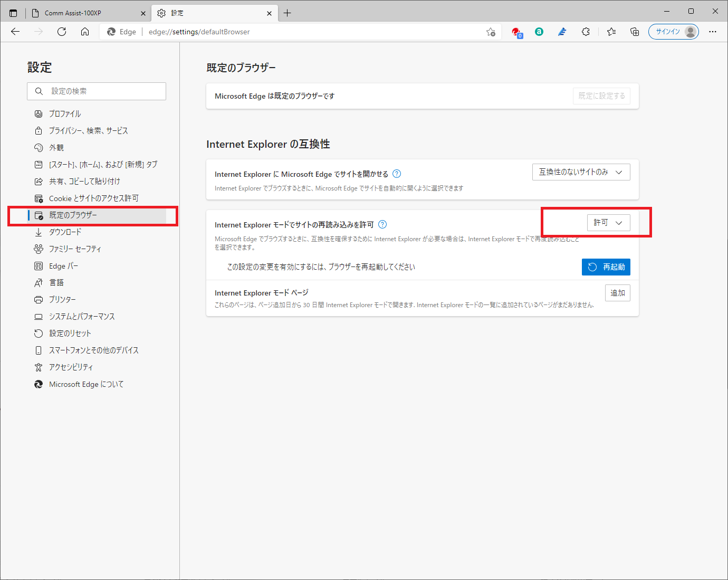
Task: Click the 再起動 restart button
Action: click(x=606, y=267)
